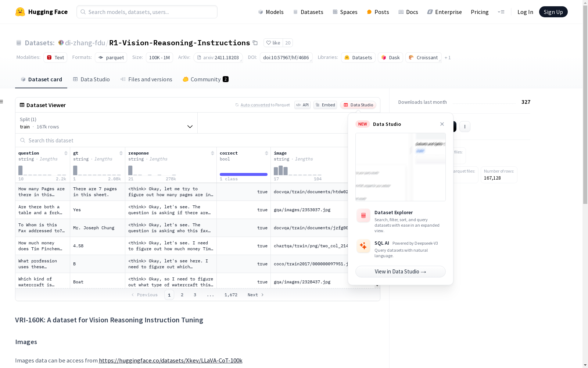The height and width of the screenshot is (368, 588).
Task: Open Docs in the navigation
Action: [x=408, y=12]
